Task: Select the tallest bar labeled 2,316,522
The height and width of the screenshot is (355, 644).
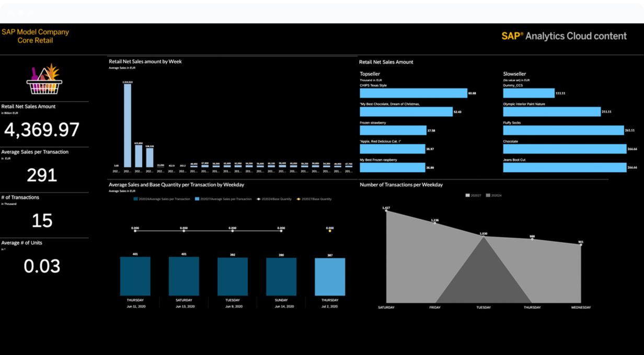Action: click(x=127, y=125)
